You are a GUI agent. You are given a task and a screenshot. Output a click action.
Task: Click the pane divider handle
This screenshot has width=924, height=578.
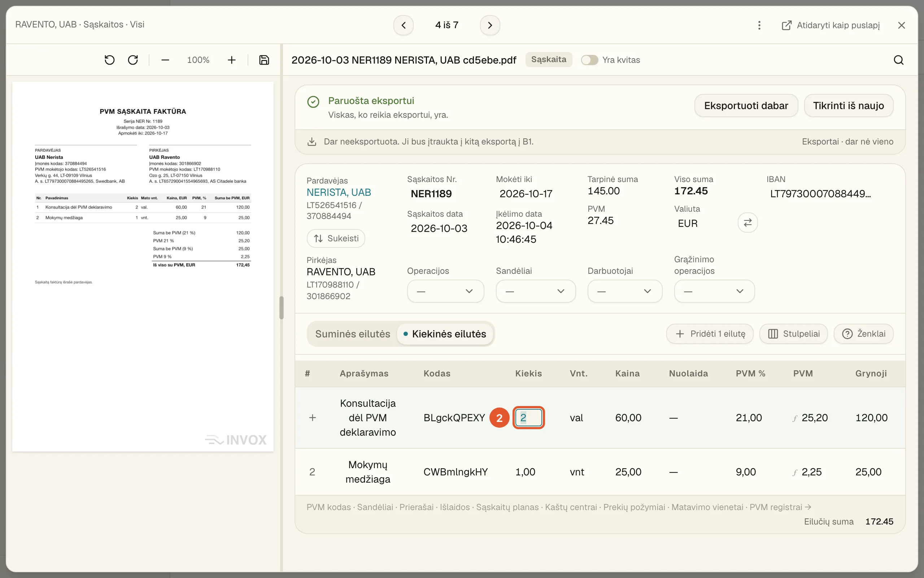282,308
